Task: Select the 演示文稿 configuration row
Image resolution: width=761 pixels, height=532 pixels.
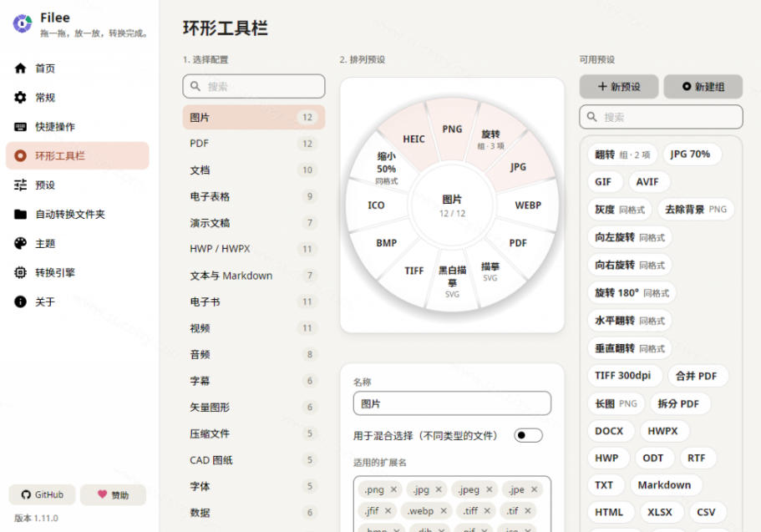Action: pos(254,223)
